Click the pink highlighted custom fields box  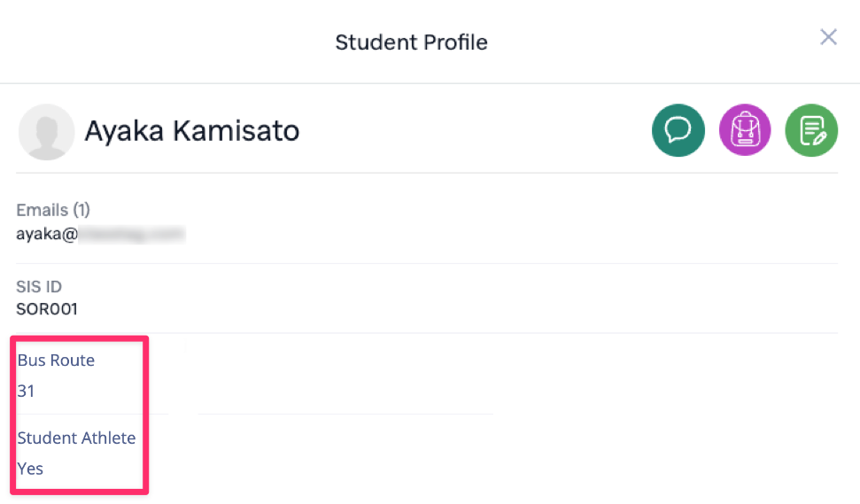pos(80,415)
